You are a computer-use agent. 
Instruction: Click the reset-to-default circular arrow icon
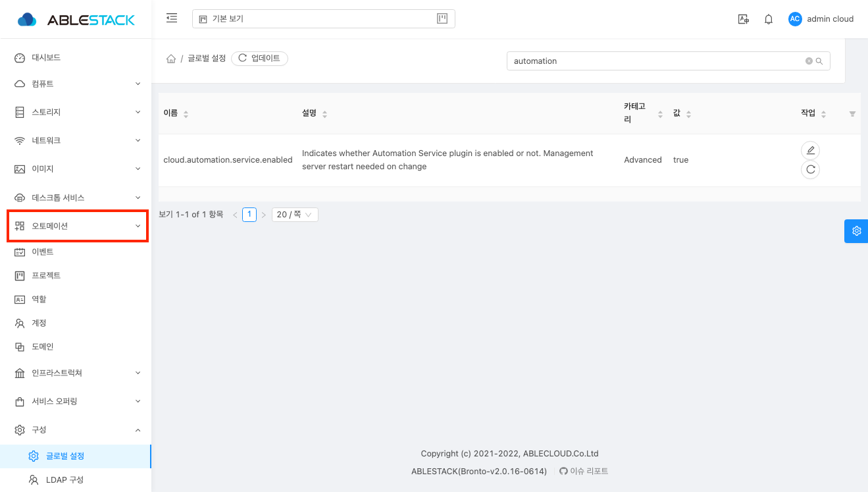point(810,170)
